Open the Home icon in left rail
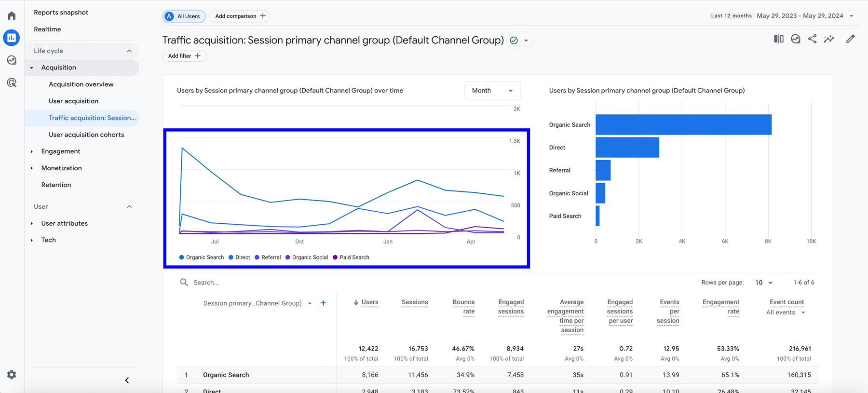This screenshot has height=393, width=868. [12, 15]
